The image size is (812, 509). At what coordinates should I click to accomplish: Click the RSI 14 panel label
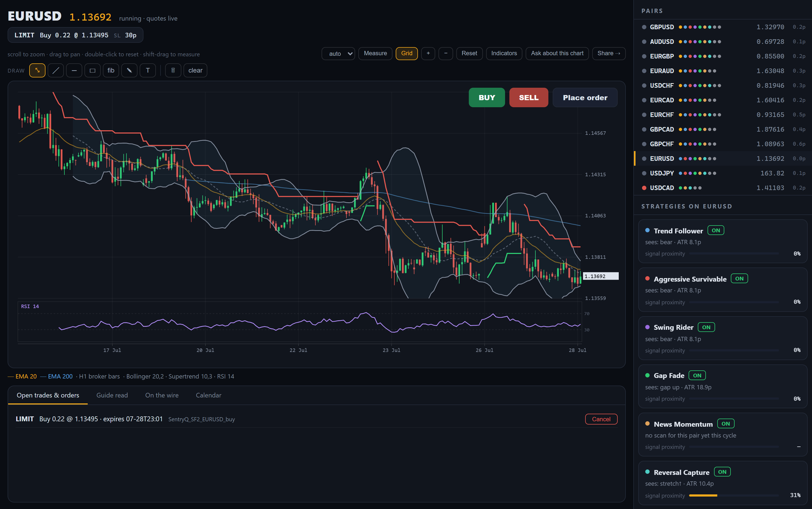coord(30,306)
